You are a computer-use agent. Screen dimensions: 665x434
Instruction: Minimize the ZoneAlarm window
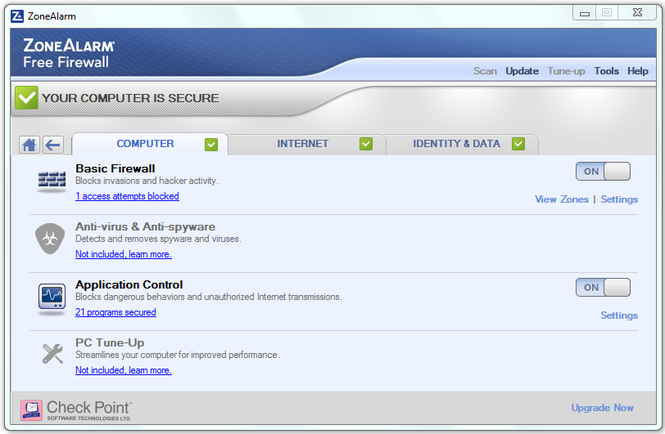pyautogui.click(x=584, y=13)
